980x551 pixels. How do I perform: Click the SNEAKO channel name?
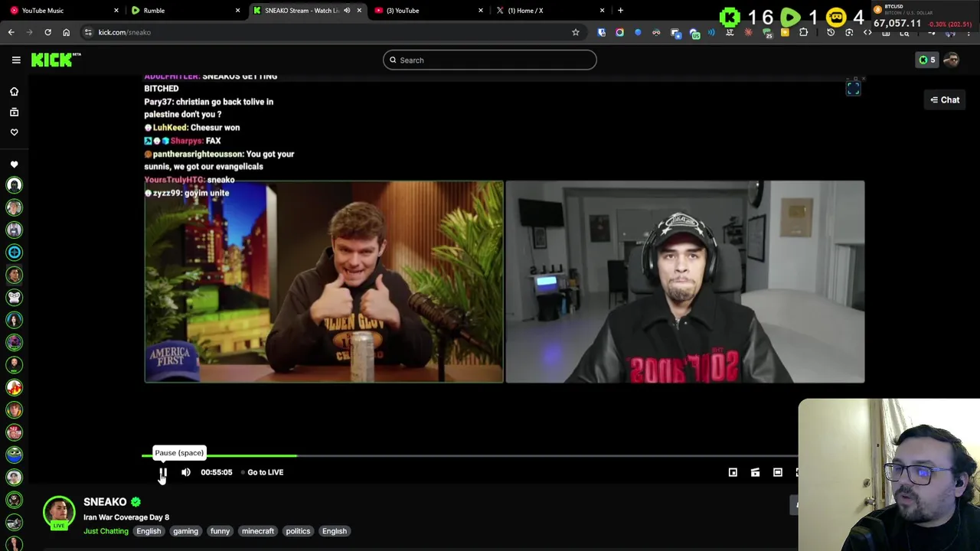click(105, 501)
